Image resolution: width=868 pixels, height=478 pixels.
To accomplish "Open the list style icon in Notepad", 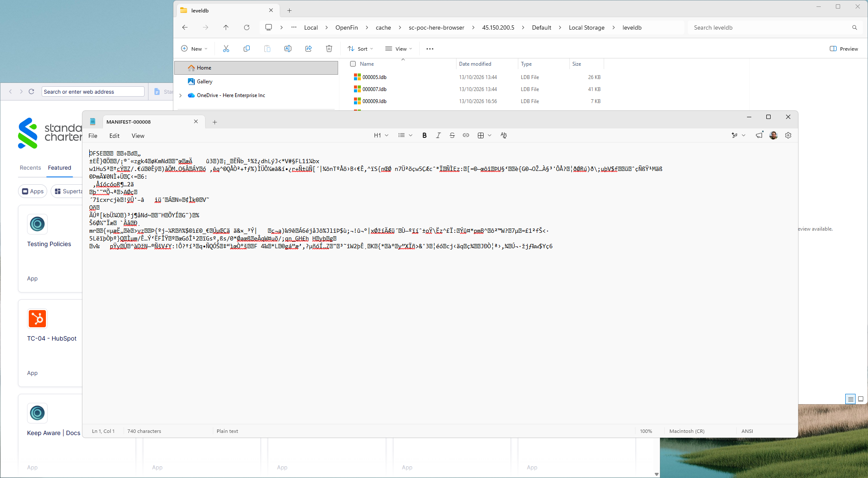I will click(x=401, y=135).
